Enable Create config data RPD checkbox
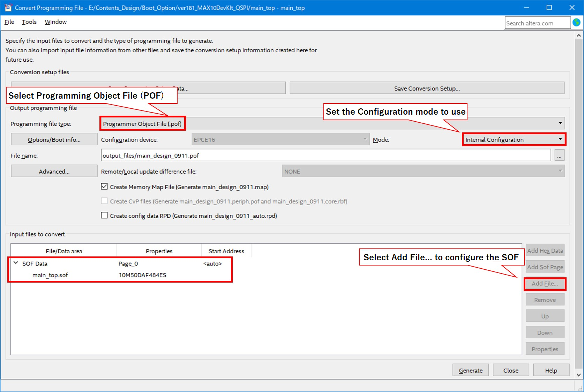The image size is (584, 392). 104,216
